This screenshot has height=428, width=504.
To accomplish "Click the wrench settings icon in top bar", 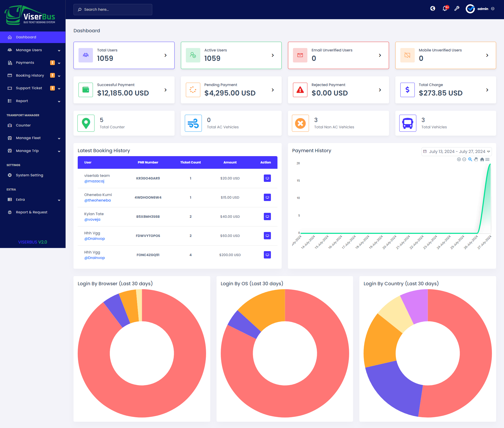I will click(457, 9).
